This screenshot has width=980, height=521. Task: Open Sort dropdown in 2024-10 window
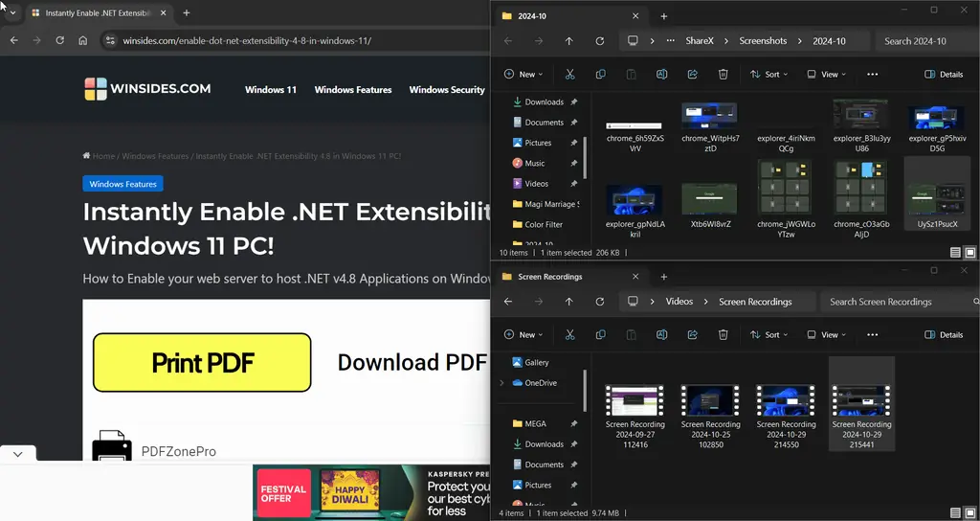point(768,74)
